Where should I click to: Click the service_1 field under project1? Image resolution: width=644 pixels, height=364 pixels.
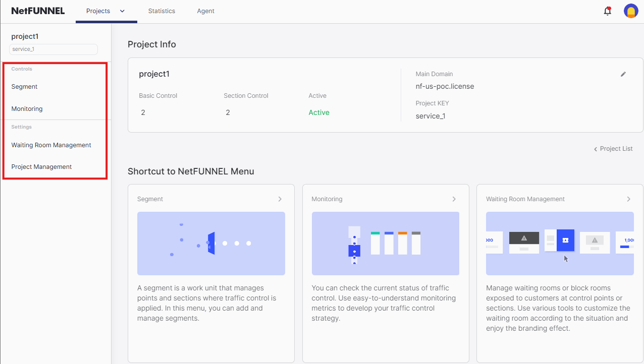(x=53, y=49)
